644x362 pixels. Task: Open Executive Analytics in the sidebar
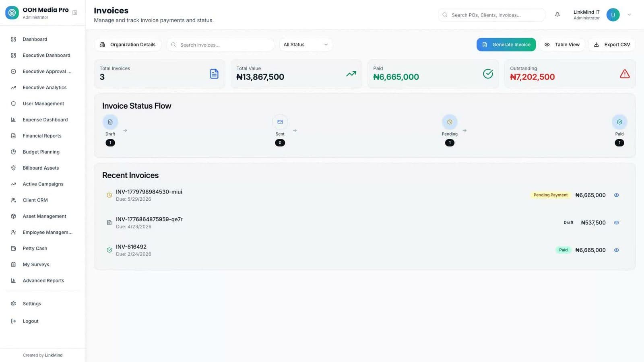click(x=43, y=87)
